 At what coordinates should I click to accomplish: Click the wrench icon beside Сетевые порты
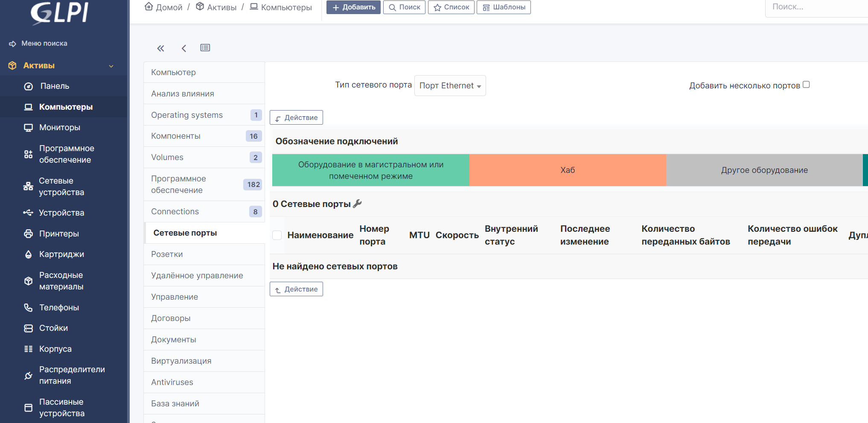point(358,204)
